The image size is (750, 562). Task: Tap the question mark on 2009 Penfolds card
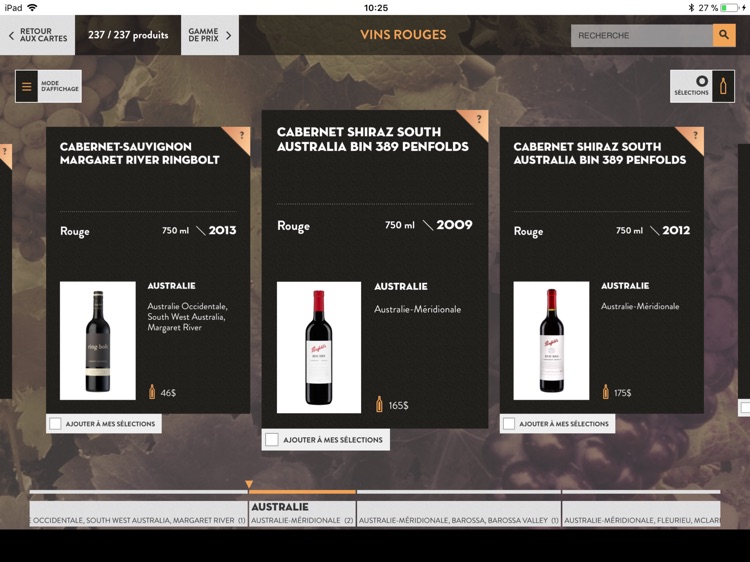point(479,119)
